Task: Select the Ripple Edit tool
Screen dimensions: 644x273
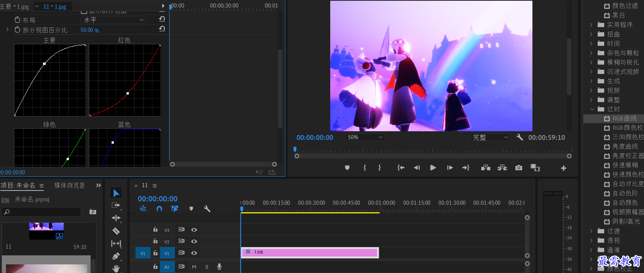Action: click(116, 218)
